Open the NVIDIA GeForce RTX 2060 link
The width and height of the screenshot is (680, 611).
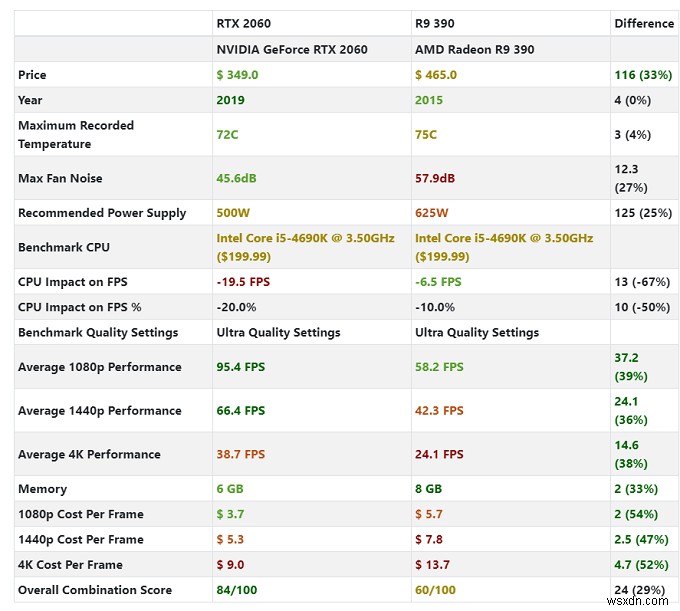tap(292, 49)
